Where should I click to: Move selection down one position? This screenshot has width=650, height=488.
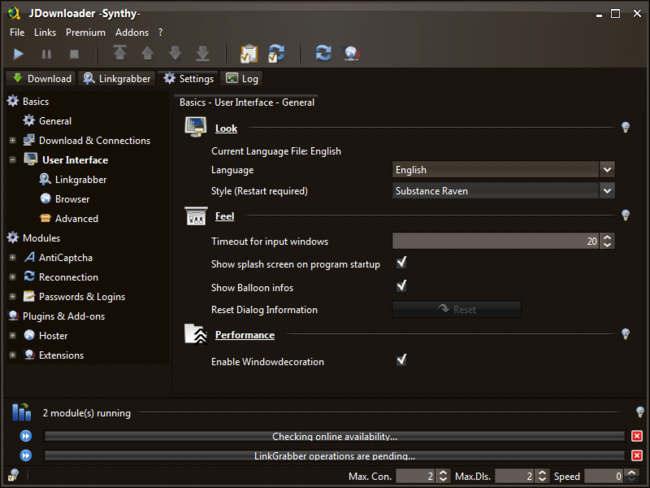pyautogui.click(x=175, y=53)
